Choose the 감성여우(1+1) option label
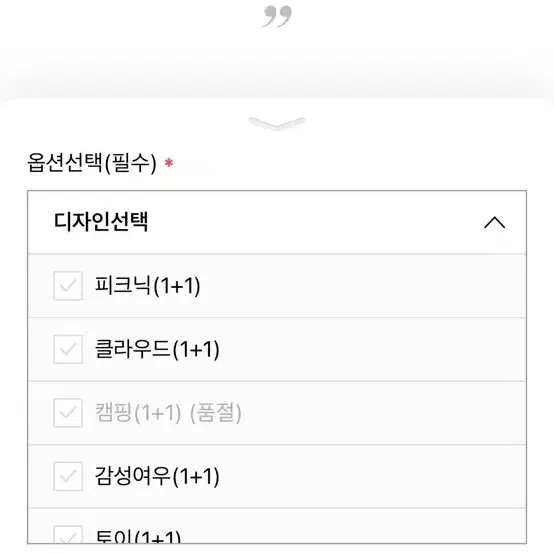The width and height of the screenshot is (554, 554). pos(157,476)
